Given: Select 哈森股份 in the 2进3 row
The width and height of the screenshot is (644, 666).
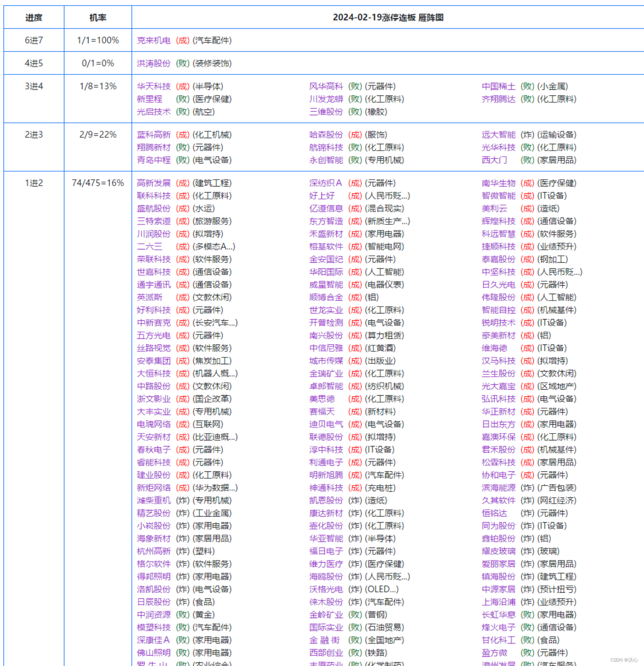Looking at the screenshot, I should pos(326,135).
